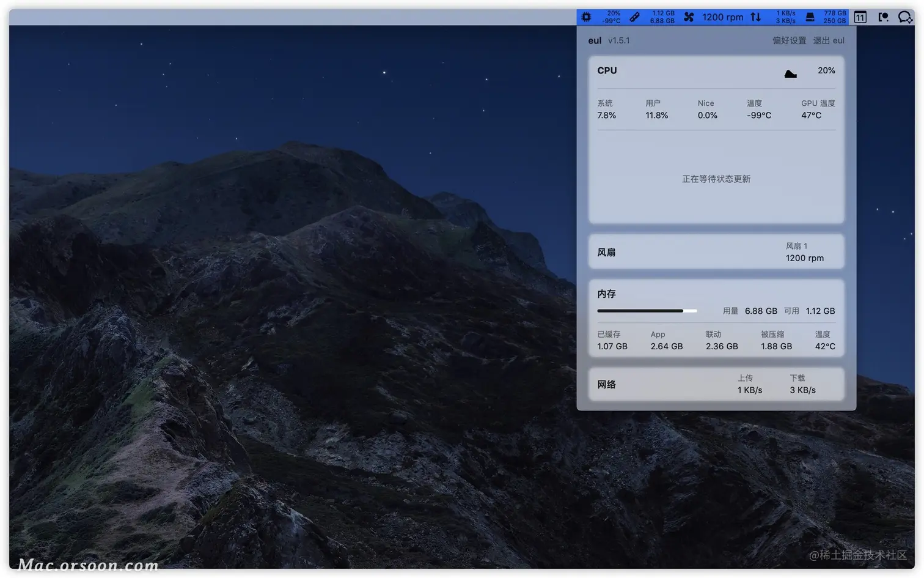The image size is (924, 578).
Task: Click the 联动 value 2.36 GB
Action: click(722, 346)
